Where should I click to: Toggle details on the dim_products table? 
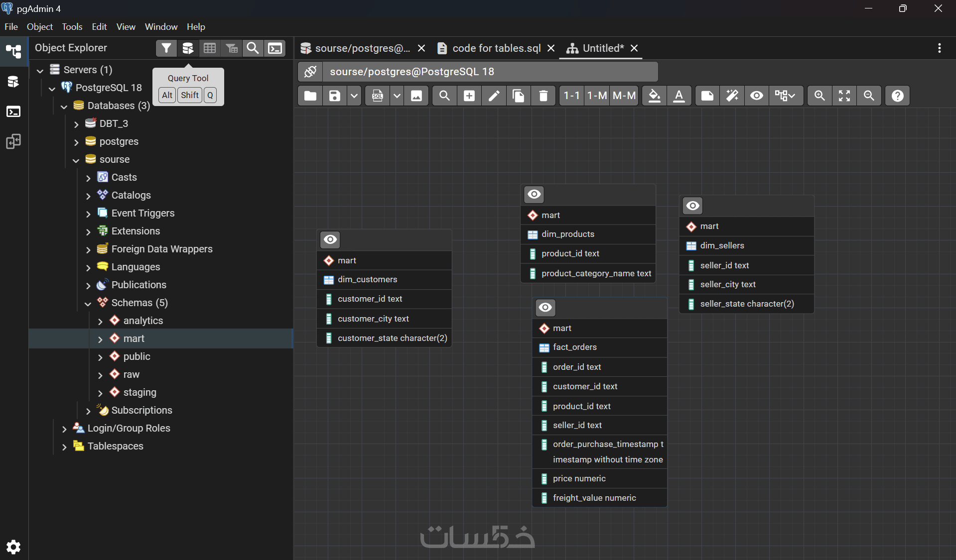tap(534, 194)
